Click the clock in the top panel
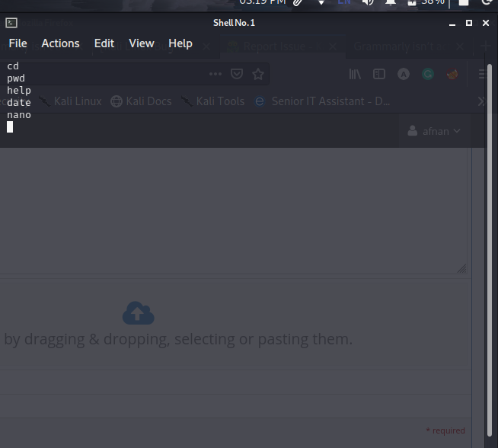 coord(263,2)
